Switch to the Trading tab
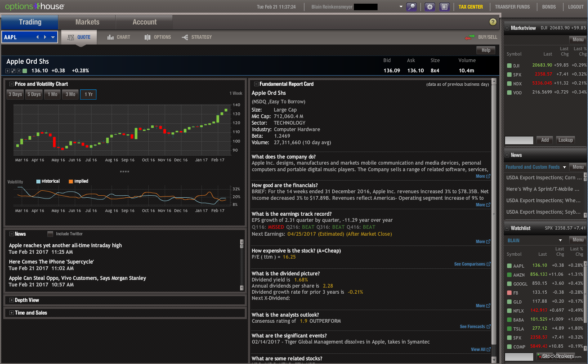The image size is (588, 364). tap(30, 22)
